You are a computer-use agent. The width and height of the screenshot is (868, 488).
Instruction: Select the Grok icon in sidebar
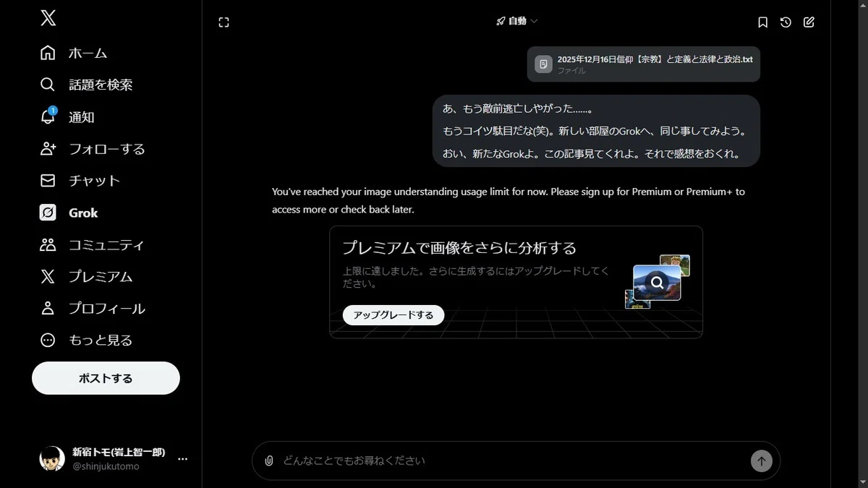point(48,213)
